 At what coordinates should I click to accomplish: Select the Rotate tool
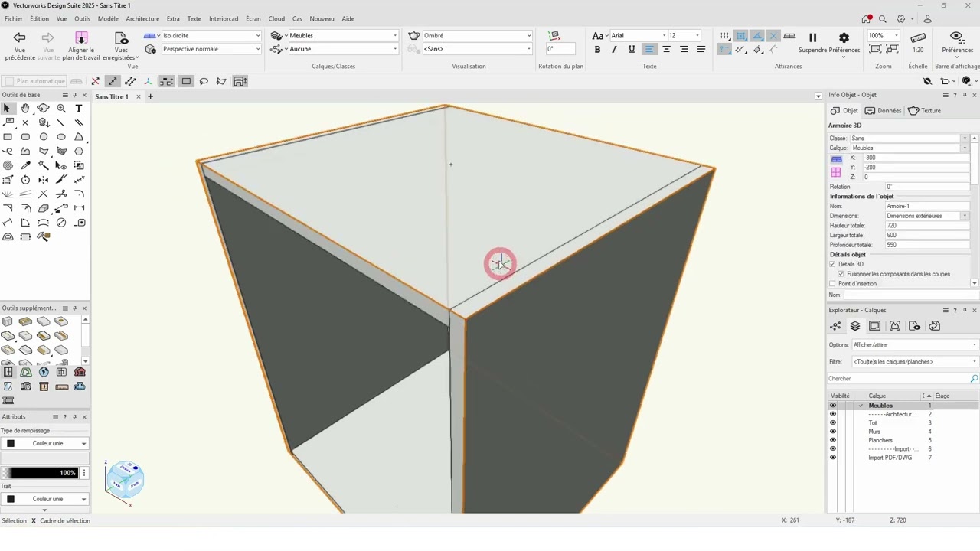25,180
